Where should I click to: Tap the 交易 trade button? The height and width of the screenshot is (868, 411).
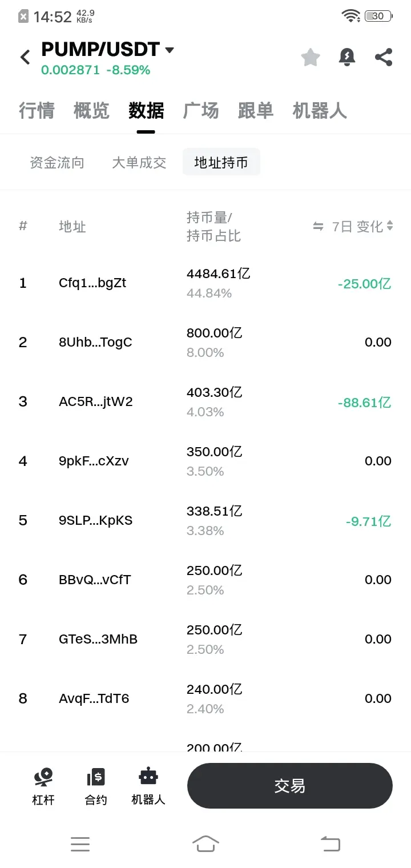[x=290, y=786]
